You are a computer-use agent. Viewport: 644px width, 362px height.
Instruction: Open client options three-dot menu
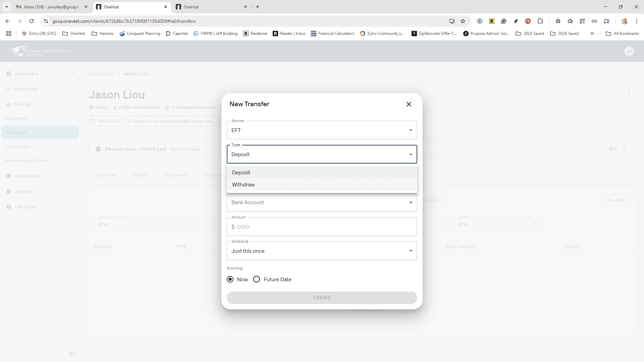[x=629, y=95]
